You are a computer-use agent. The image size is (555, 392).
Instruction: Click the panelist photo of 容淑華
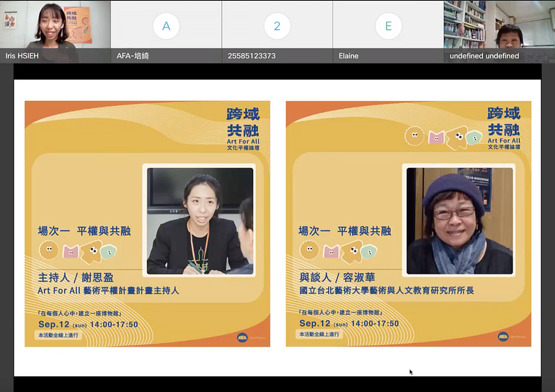[459, 220]
